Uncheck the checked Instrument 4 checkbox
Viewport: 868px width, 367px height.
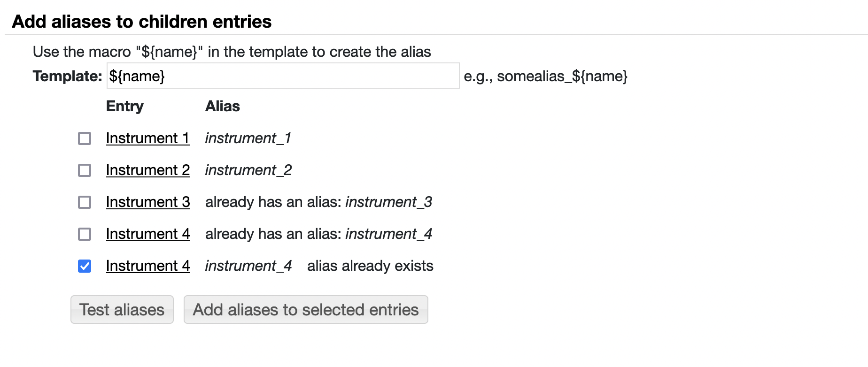click(x=85, y=266)
